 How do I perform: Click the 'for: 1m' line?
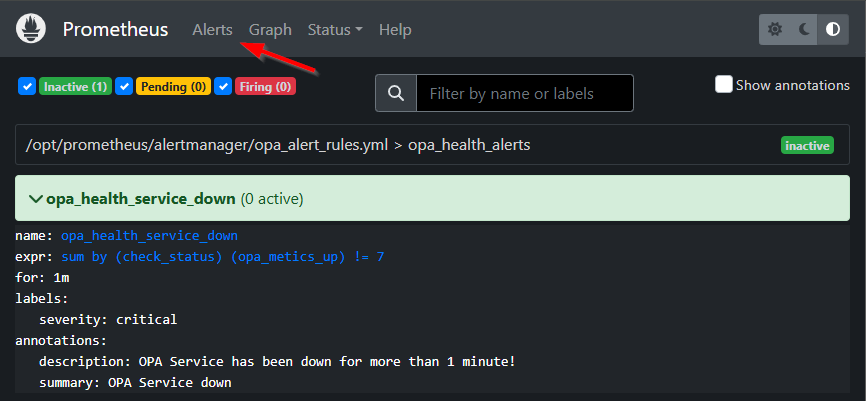pyautogui.click(x=42, y=278)
